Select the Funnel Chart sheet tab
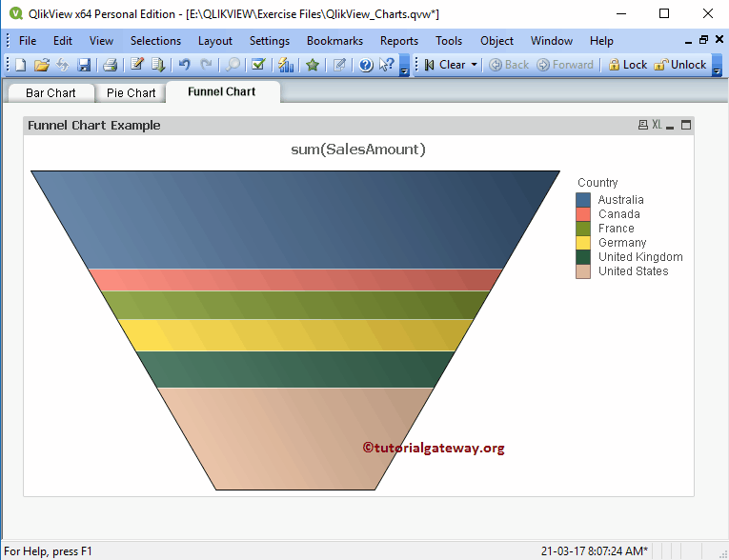The width and height of the screenshot is (729, 560). [222, 91]
